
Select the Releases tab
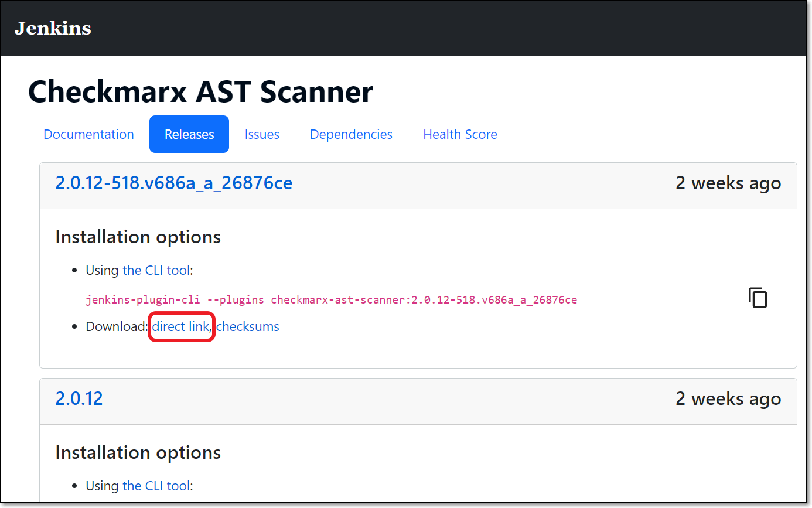tap(189, 134)
